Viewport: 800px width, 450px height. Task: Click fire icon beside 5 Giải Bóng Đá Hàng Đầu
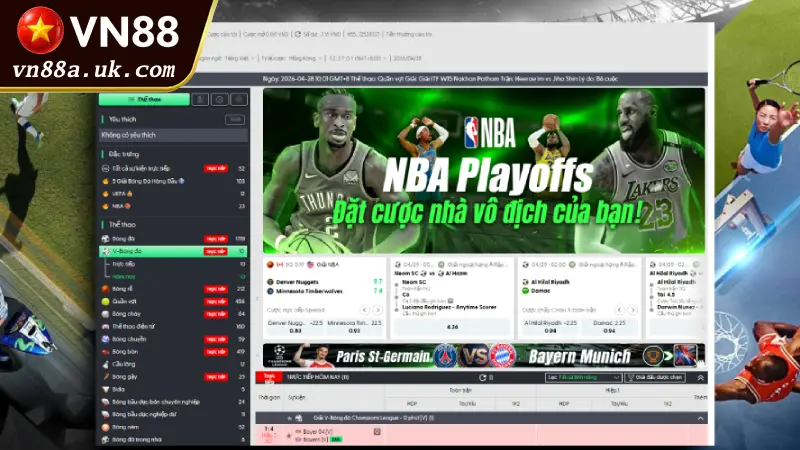(x=105, y=181)
